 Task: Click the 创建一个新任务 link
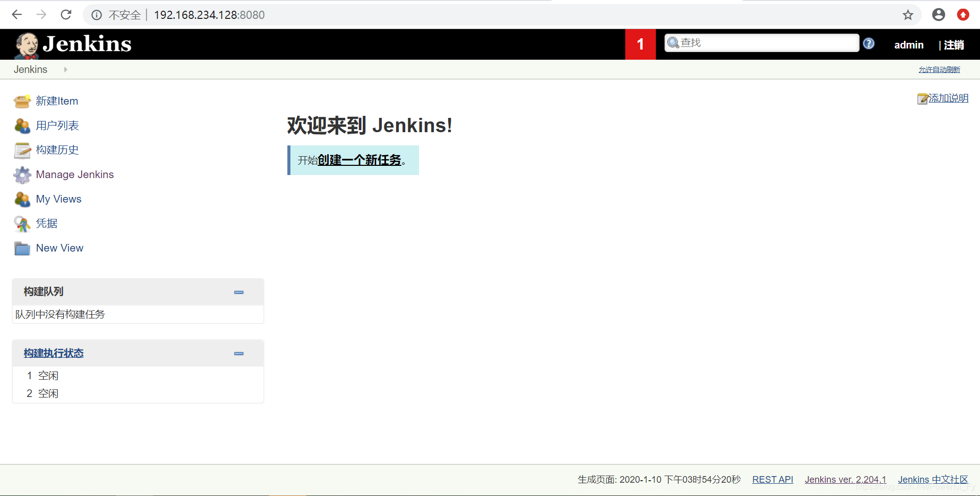coord(359,160)
